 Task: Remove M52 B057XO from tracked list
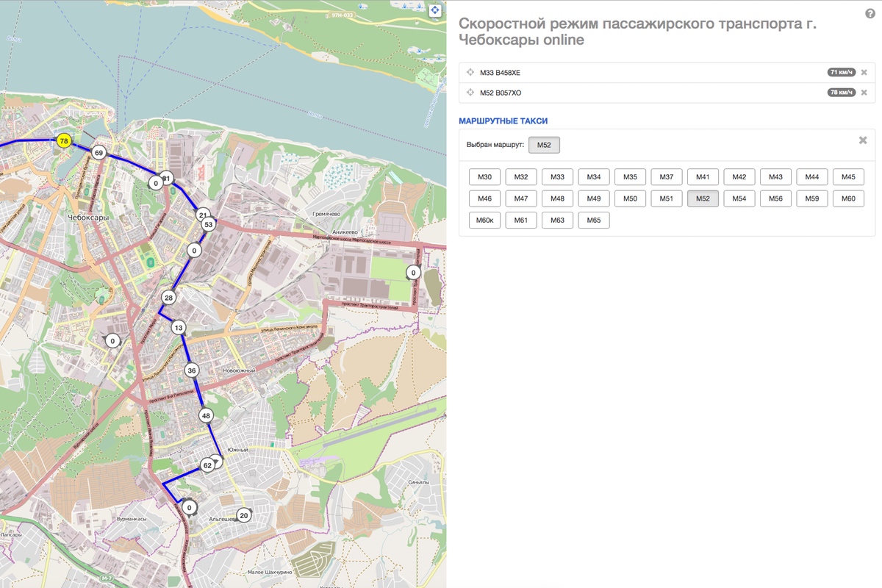tap(864, 93)
